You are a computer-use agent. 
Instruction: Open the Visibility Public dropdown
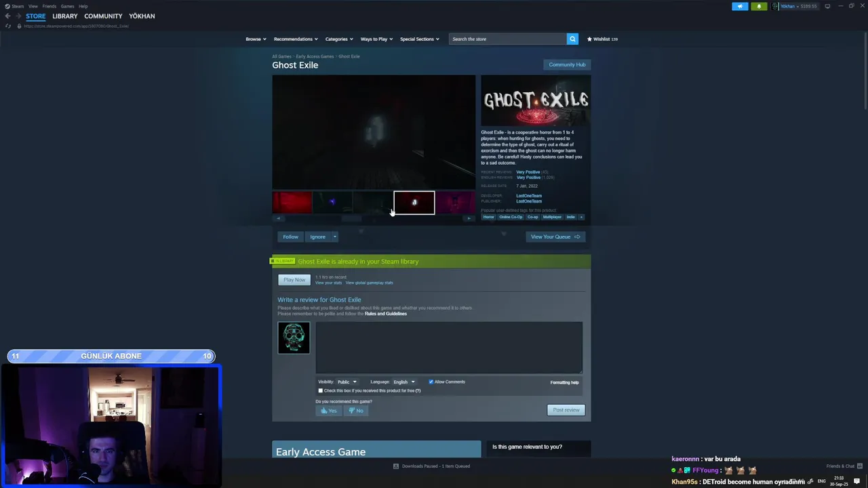(347, 382)
